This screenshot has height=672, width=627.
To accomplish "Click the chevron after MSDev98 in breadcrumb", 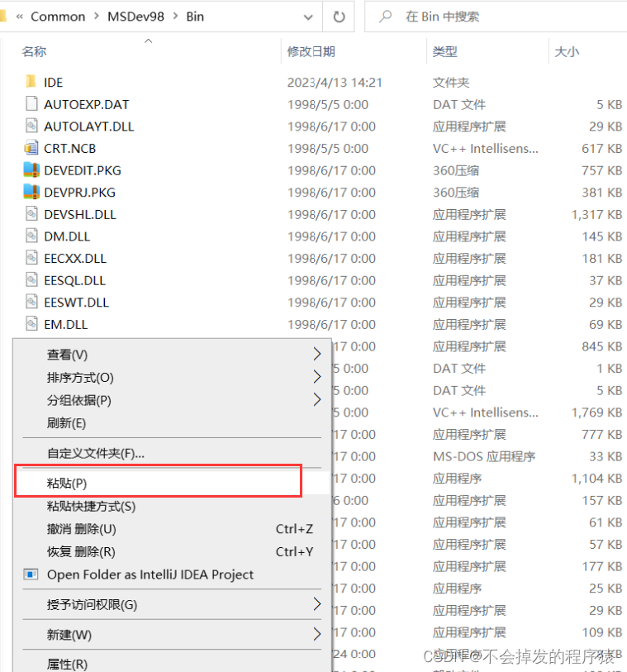I will [175, 17].
